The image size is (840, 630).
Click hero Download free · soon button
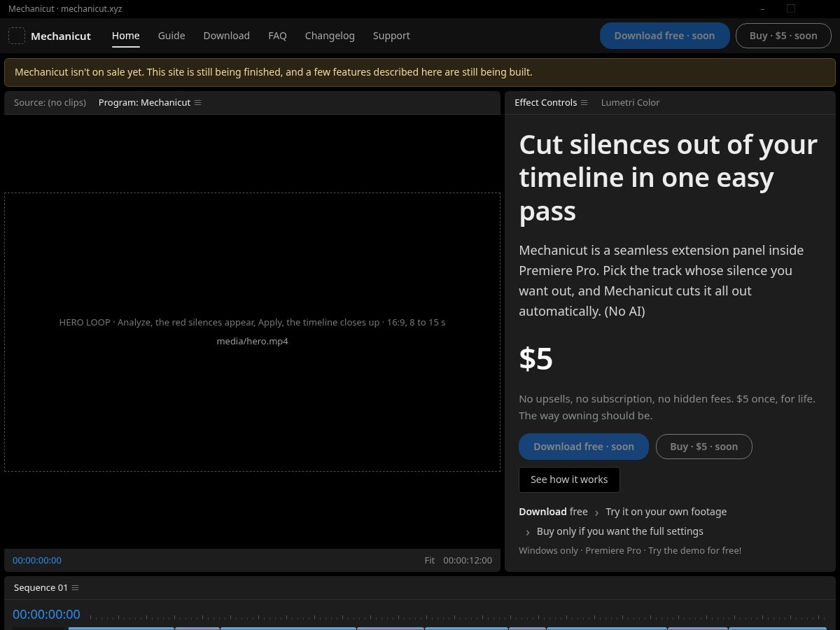click(584, 447)
